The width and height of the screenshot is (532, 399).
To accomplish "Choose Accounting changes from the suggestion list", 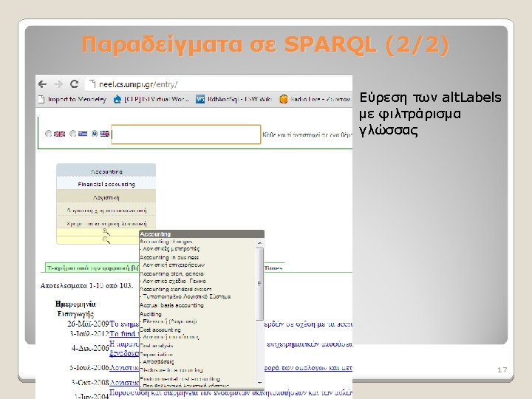I will (x=166, y=242).
